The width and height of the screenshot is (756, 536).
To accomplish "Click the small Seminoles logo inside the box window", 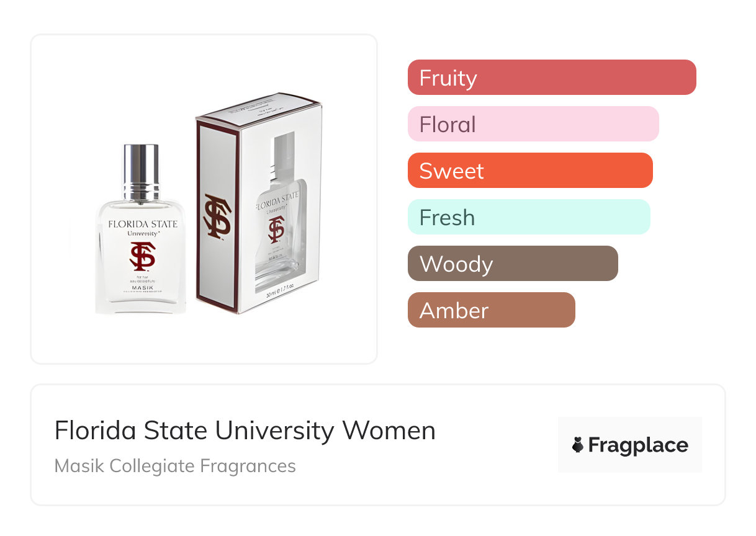I will click(276, 229).
